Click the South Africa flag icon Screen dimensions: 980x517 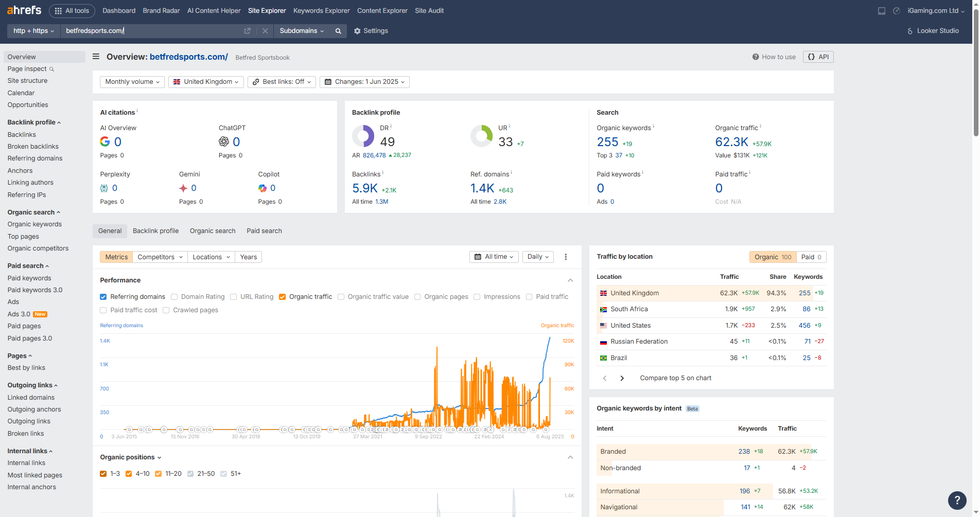coord(603,309)
